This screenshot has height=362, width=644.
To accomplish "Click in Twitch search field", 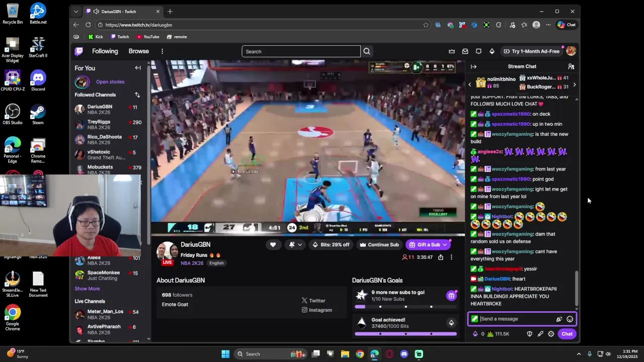I will tap(301, 51).
